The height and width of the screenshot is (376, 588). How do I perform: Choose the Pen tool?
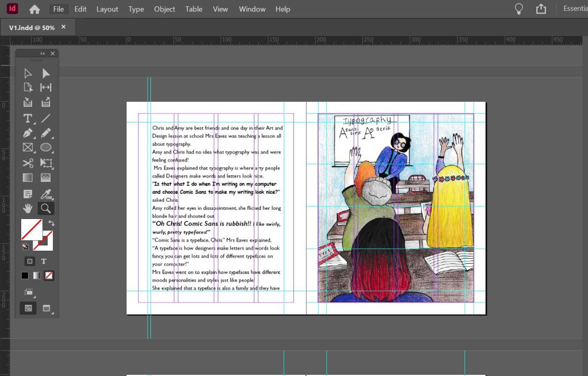[28, 133]
